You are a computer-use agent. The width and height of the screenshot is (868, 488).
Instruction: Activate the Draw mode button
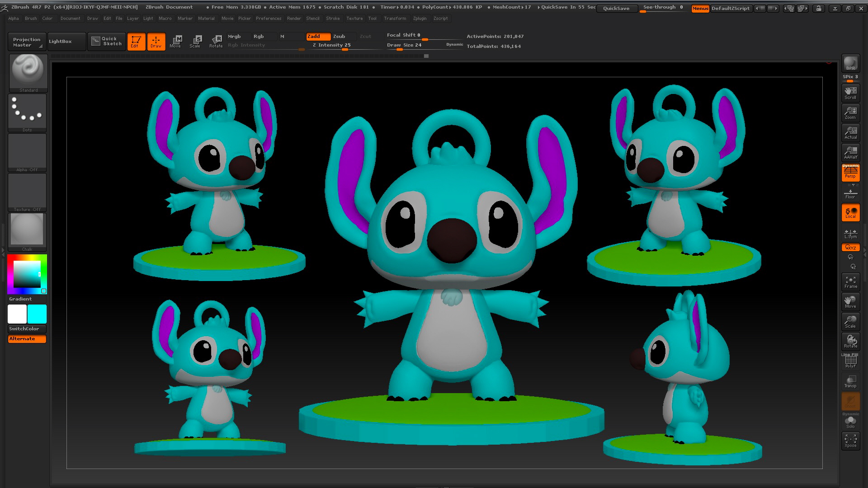[x=156, y=42]
